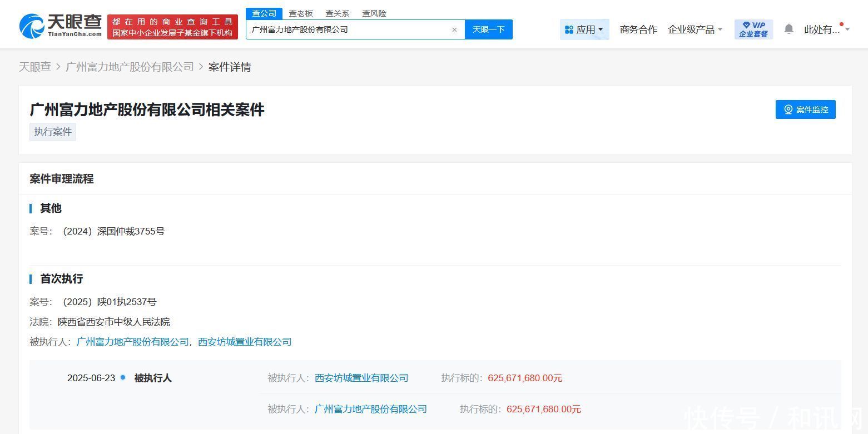Image resolution: width=868 pixels, height=434 pixels.
Task: Click the TianYanCha logo
Action: [61, 26]
